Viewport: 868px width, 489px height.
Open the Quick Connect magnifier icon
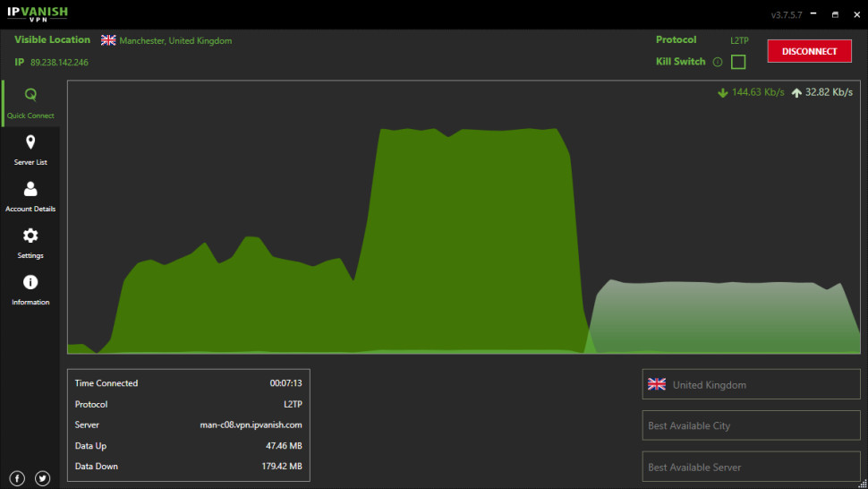tap(30, 95)
